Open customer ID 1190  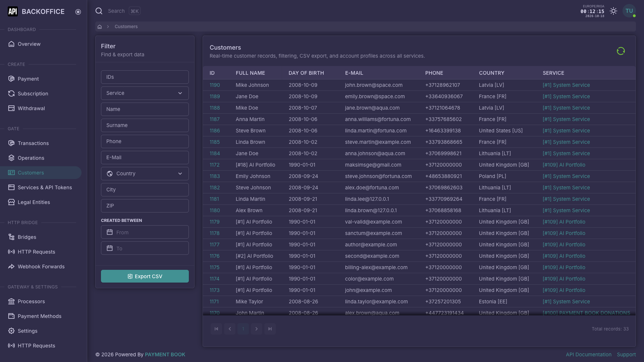[215, 85]
